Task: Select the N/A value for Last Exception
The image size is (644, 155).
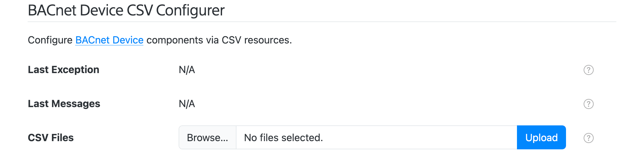Action: coord(187,70)
